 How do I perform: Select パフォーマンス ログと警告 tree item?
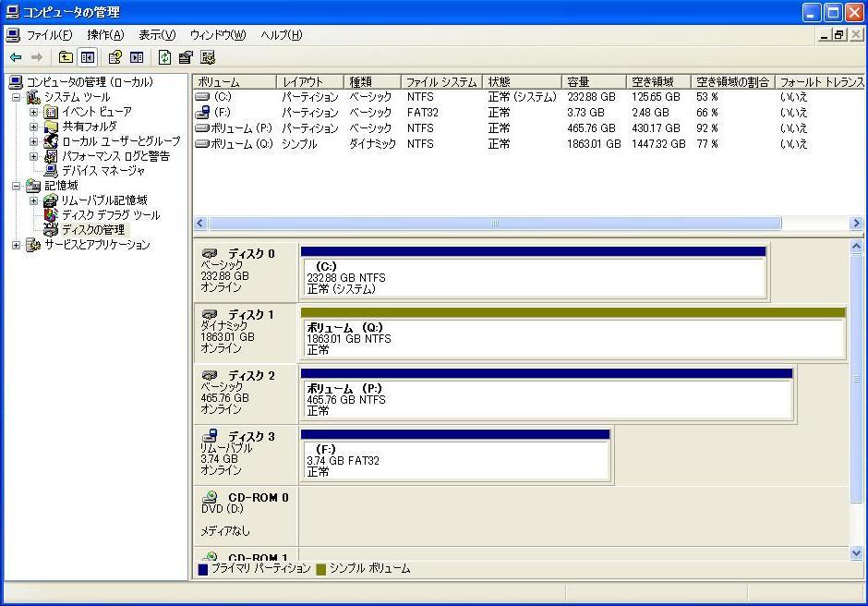pos(115,156)
